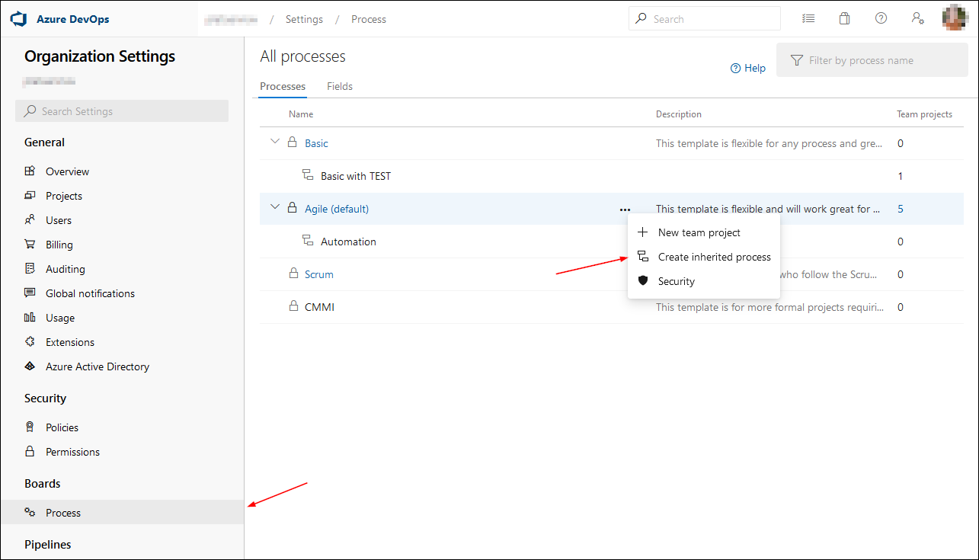Click the Azure Active Directory icon
This screenshot has width=979, height=560.
(30, 366)
